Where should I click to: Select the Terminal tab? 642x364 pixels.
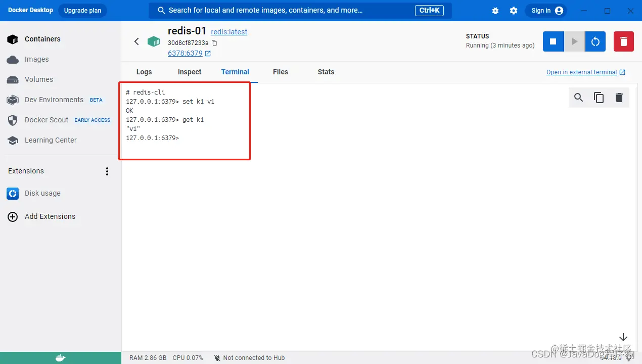[235, 72]
